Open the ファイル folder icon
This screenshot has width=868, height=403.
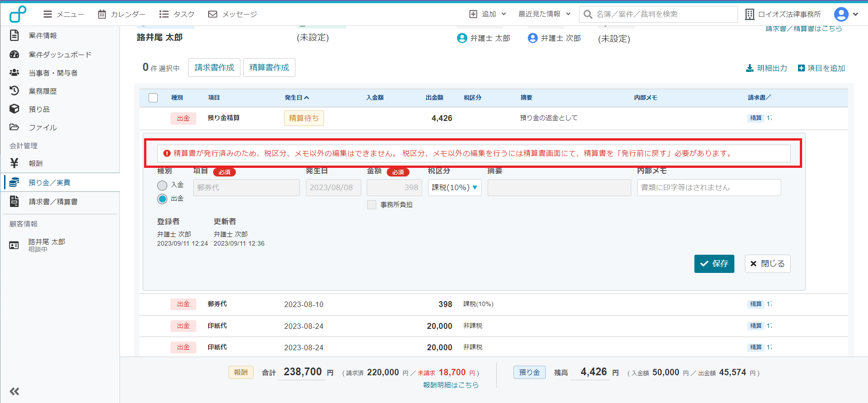coord(15,127)
